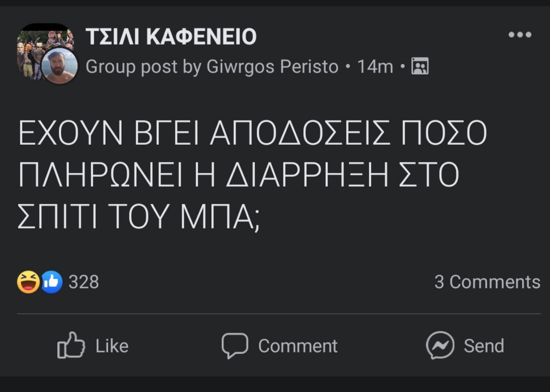The image size is (550, 392).
Task: Select the Like thumb icon
Action: 70,344
